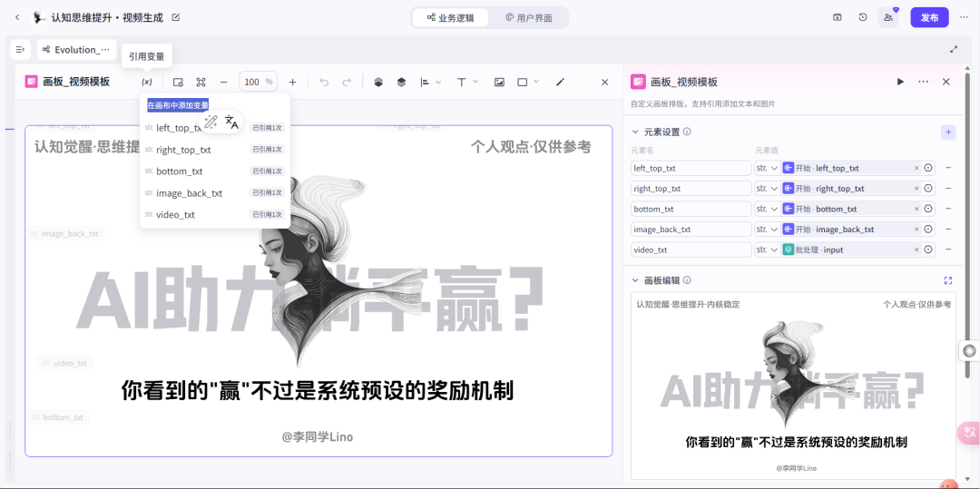Add a new element with plus button
The width and height of the screenshot is (980, 489).
[x=948, y=132]
